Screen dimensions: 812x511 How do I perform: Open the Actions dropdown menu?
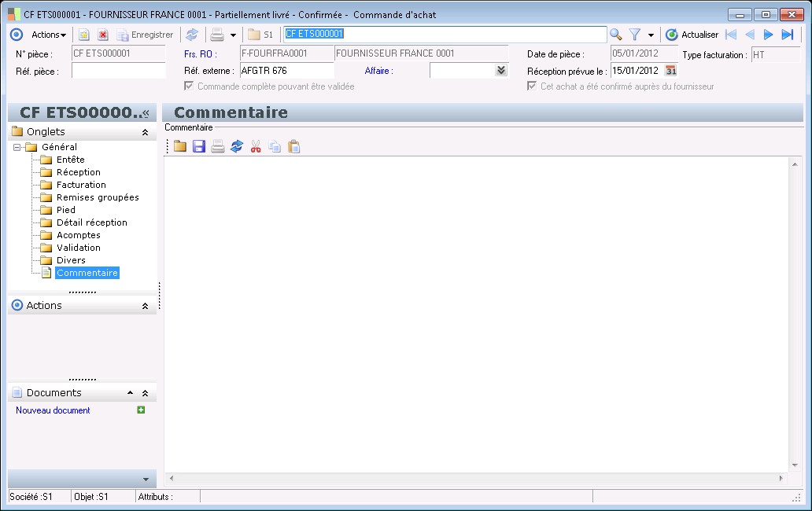(49, 35)
